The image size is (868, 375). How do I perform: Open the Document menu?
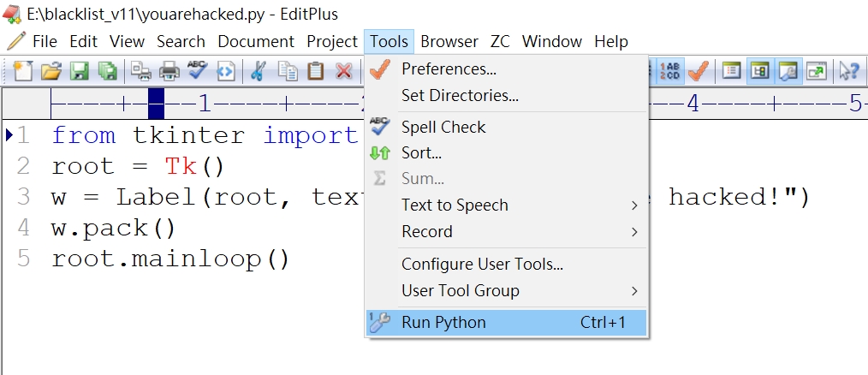256,42
